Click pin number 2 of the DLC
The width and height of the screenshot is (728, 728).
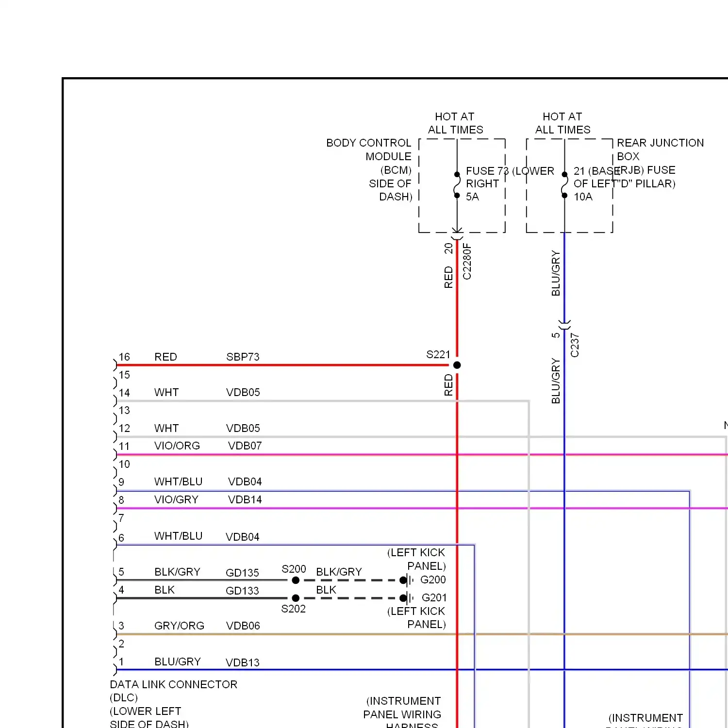(x=121, y=644)
